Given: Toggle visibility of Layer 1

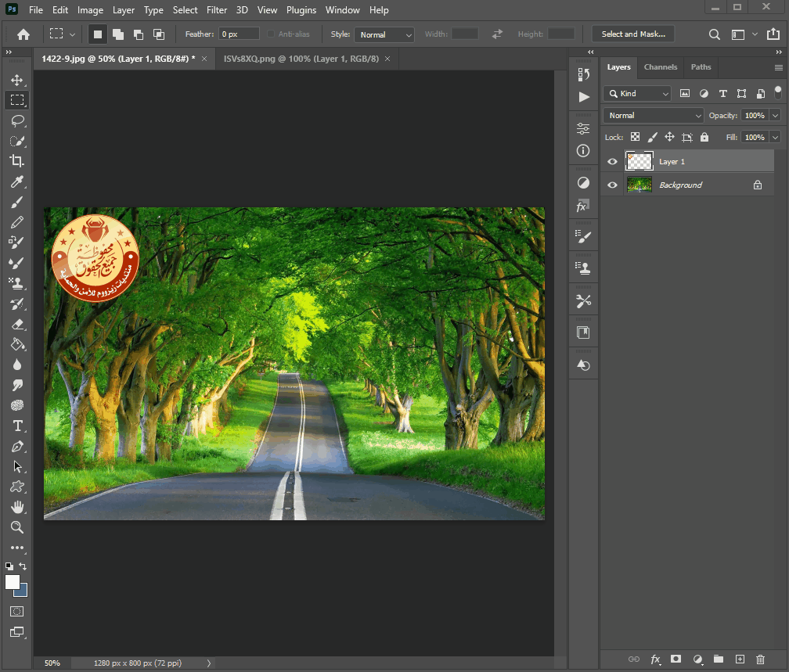Looking at the screenshot, I should pyautogui.click(x=612, y=161).
